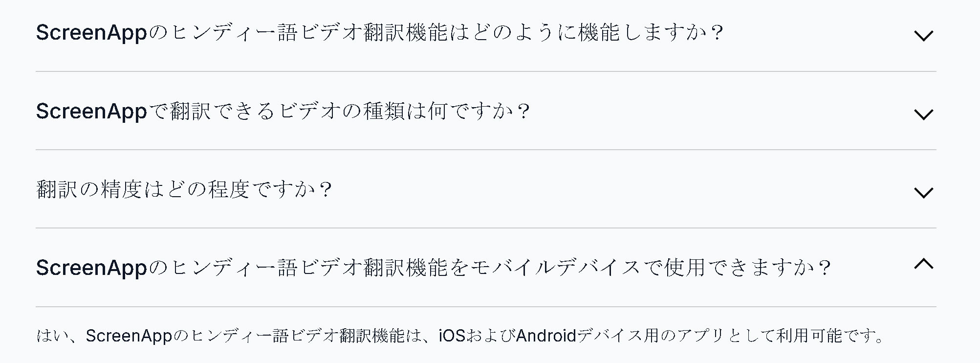The height and width of the screenshot is (363, 980).
Task: Click 翻訳の精度 text in third question
Action: [87, 190]
